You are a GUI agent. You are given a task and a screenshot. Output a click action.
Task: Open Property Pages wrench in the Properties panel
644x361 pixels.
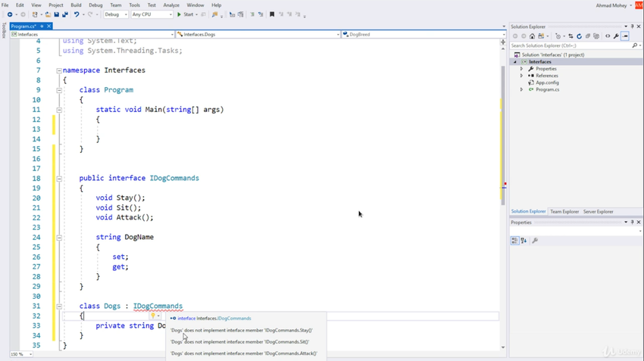(x=535, y=241)
